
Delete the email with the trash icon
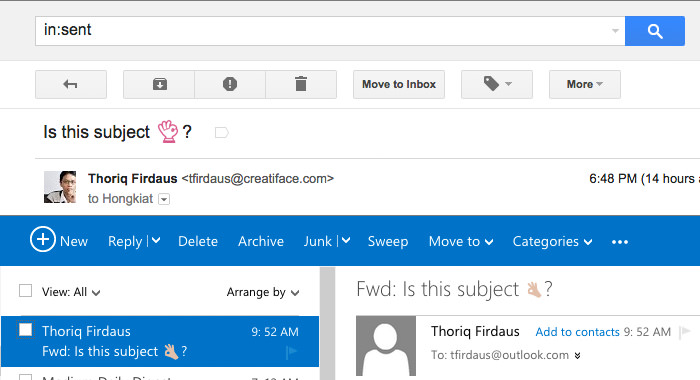click(301, 84)
